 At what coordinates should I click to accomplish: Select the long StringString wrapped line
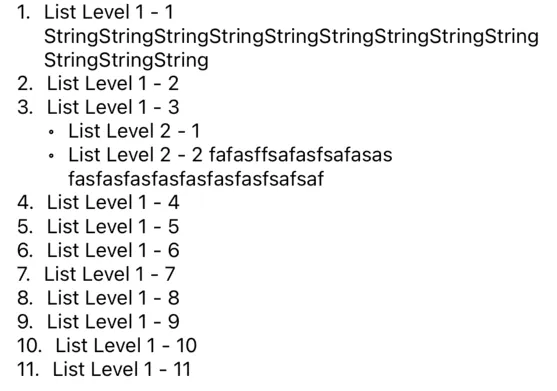click(x=291, y=37)
